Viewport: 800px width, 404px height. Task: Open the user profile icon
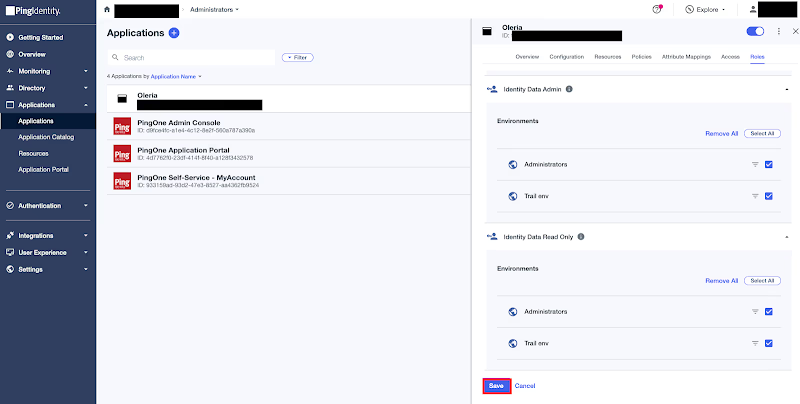pyautogui.click(x=753, y=9)
